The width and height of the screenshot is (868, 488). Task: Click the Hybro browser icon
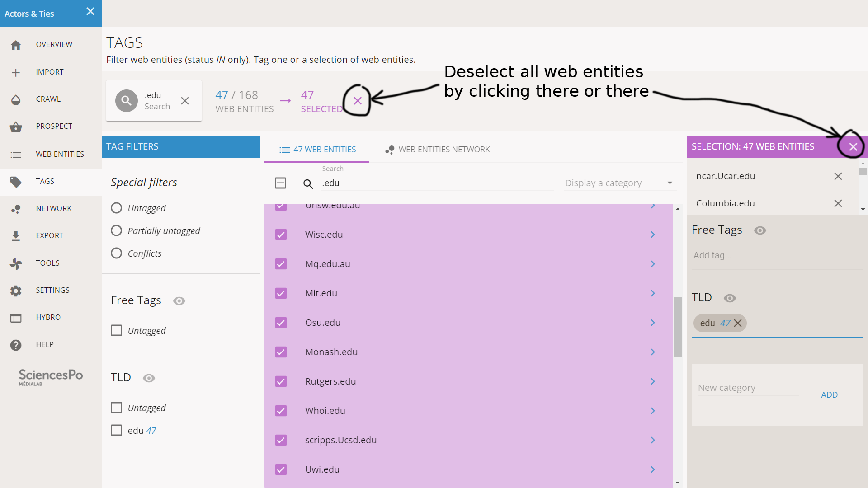click(16, 318)
